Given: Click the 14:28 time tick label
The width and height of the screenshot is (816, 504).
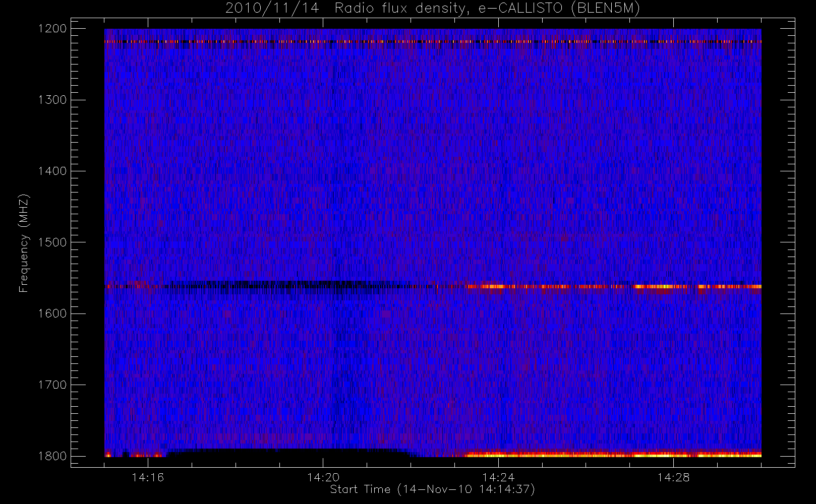Looking at the screenshot, I should 673,477.
